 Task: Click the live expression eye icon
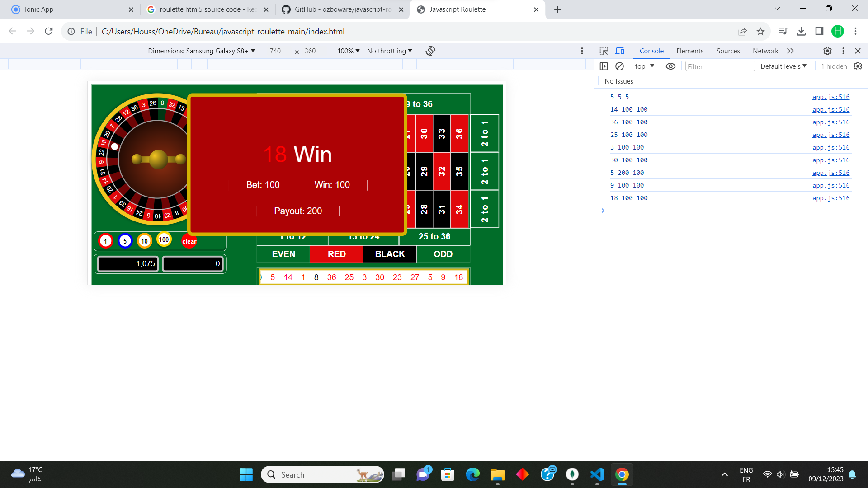670,66
